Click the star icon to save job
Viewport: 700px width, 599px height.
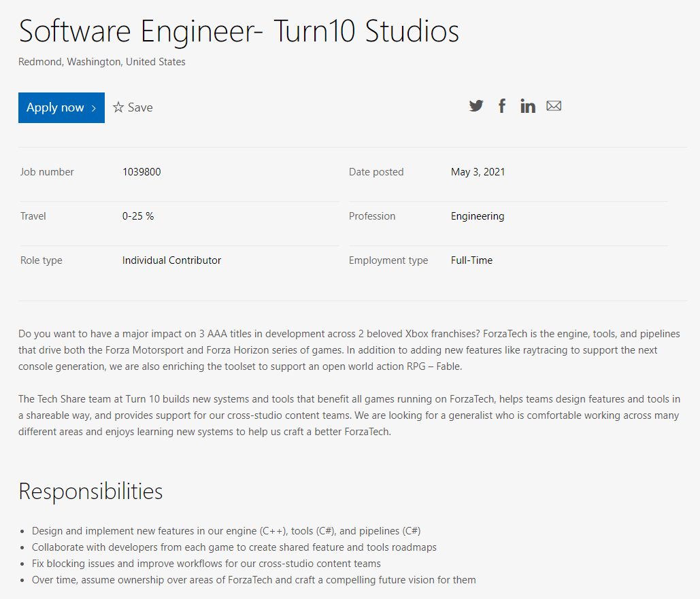pyautogui.click(x=118, y=107)
